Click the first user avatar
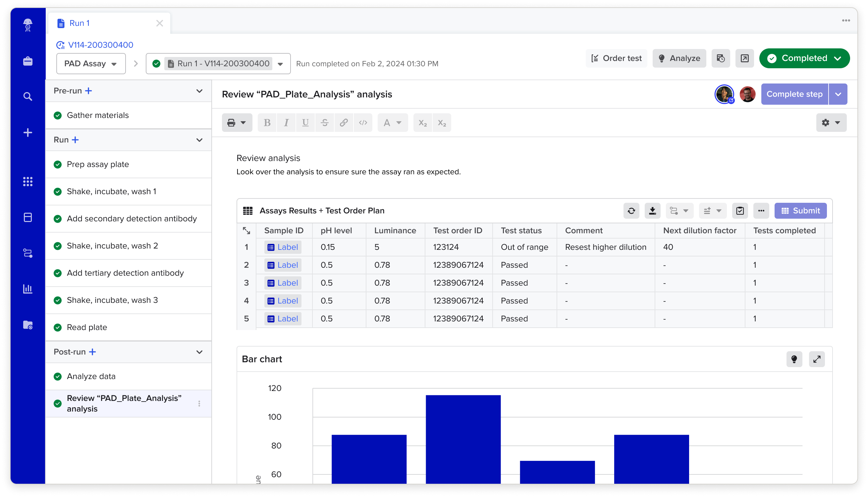This screenshot has height=497, width=868. coord(724,94)
